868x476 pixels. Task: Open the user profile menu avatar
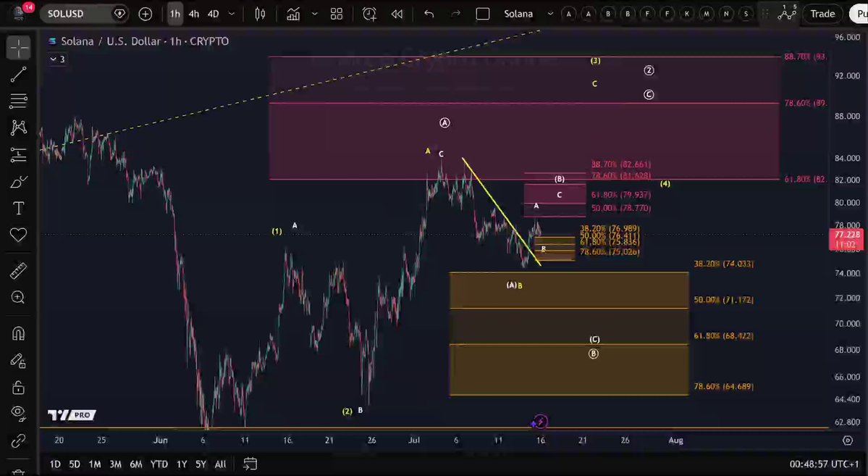coord(18,13)
